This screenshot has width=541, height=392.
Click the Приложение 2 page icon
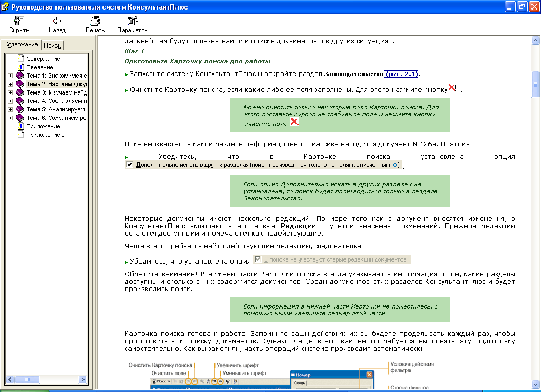click(21, 135)
